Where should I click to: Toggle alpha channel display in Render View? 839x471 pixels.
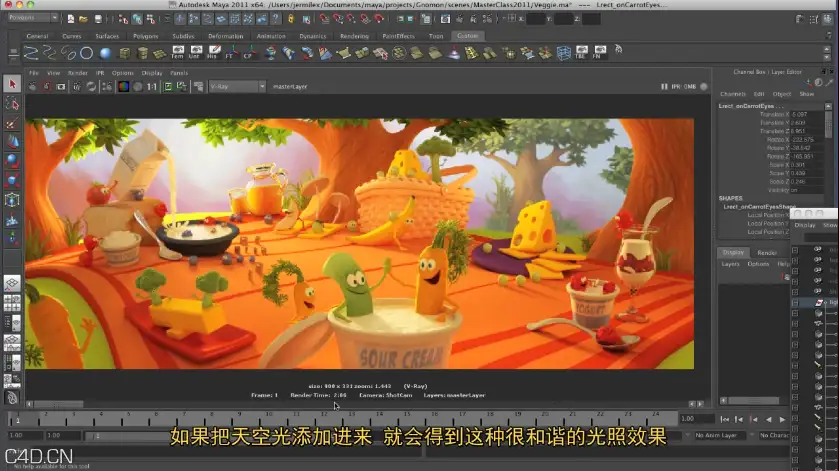point(138,86)
